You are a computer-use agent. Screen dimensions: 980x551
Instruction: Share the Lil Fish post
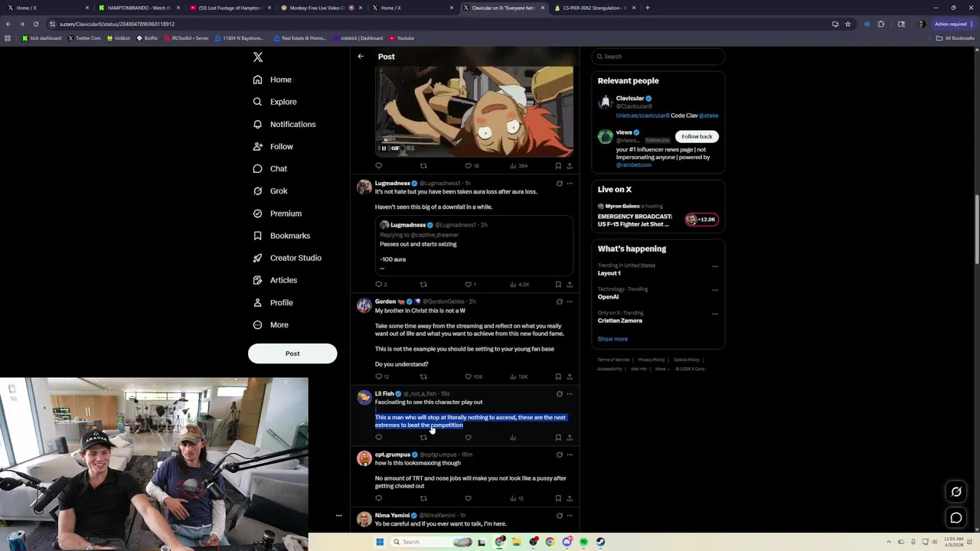pos(570,438)
